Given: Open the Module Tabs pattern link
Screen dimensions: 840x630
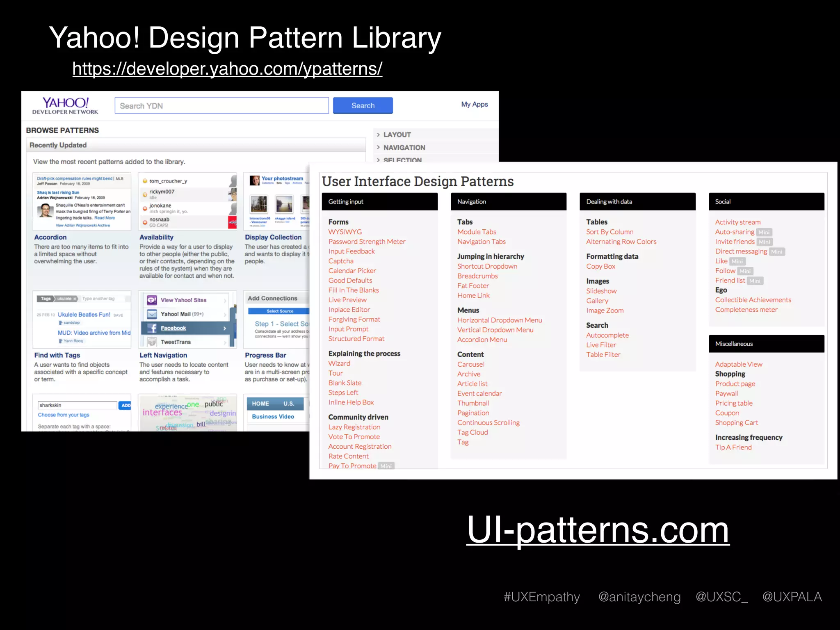Looking at the screenshot, I should [x=477, y=232].
